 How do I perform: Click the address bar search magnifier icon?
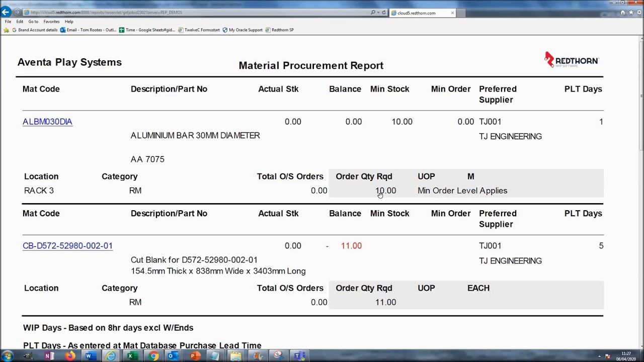coord(373,13)
